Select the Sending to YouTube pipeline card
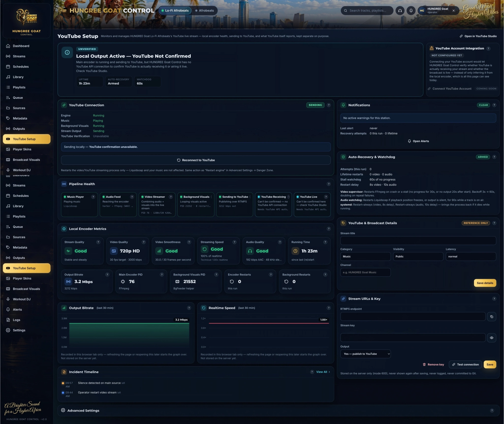This screenshot has width=504, height=424. (235, 204)
